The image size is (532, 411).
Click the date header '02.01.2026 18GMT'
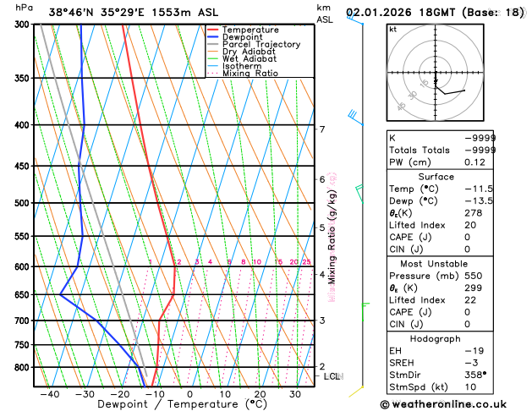(400, 13)
